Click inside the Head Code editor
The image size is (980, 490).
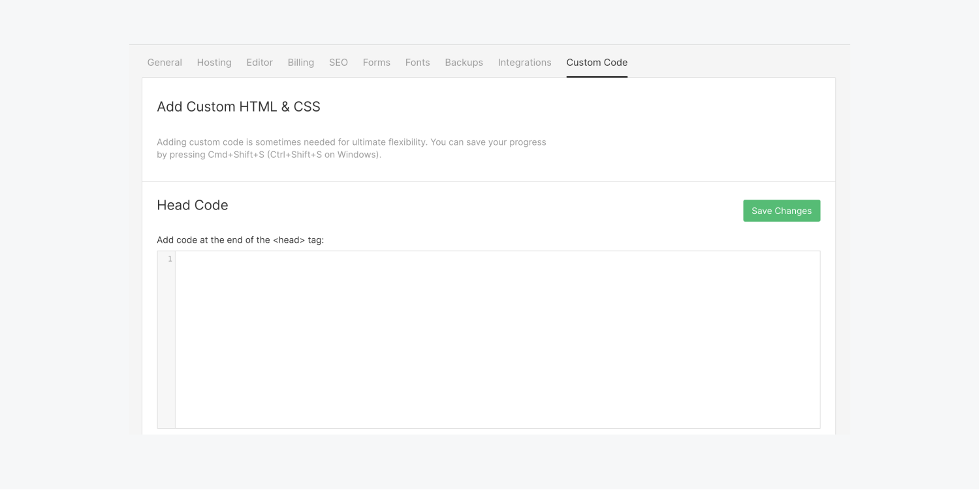498,340
